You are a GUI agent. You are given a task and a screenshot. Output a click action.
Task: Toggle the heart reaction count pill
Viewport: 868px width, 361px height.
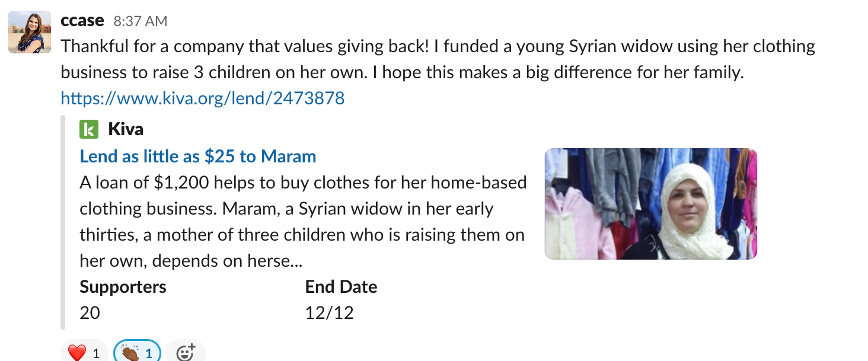(84, 353)
